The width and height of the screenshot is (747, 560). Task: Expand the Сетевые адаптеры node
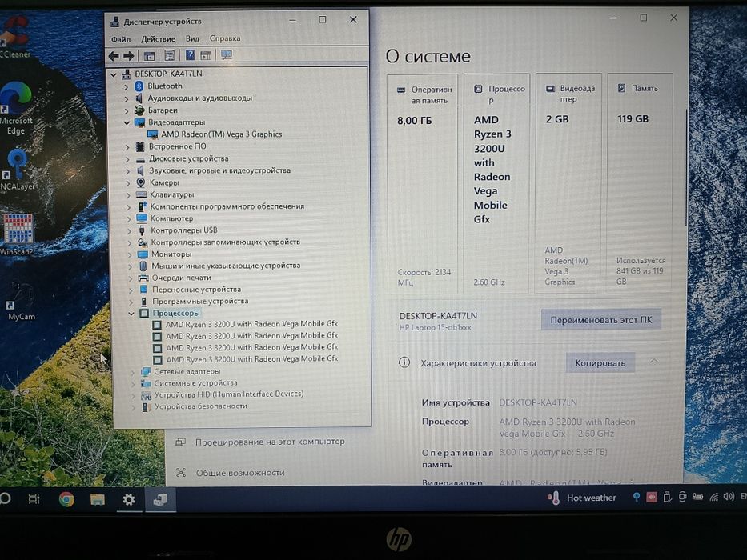(x=132, y=372)
